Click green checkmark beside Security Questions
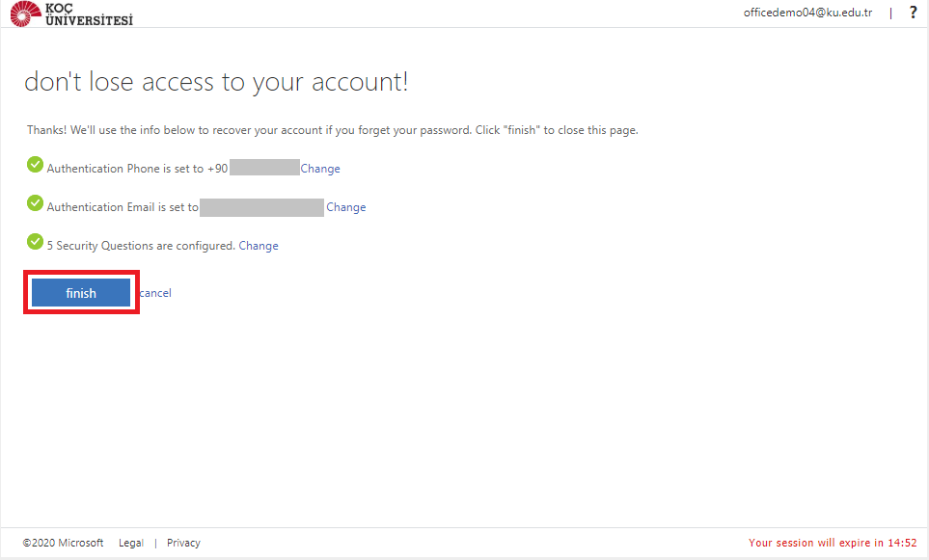929x560 pixels. [36, 243]
